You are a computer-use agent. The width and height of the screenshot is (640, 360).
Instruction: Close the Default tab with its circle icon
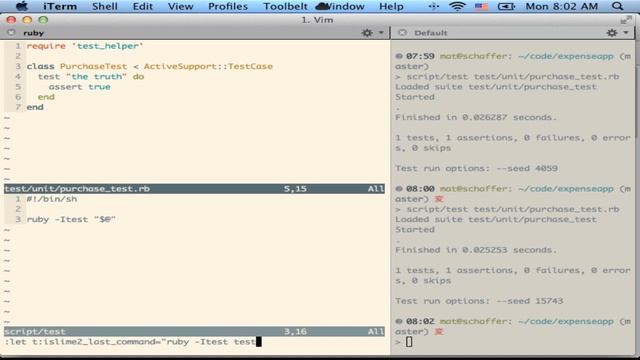pos(402,33)
